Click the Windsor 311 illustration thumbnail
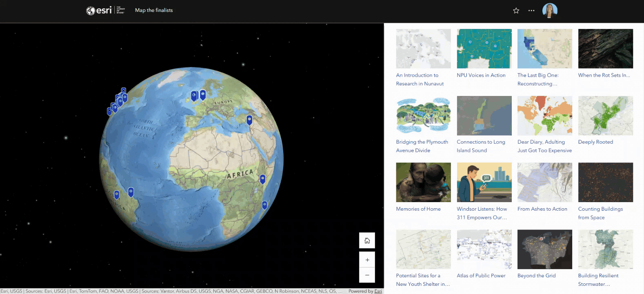 pos(484,182)
